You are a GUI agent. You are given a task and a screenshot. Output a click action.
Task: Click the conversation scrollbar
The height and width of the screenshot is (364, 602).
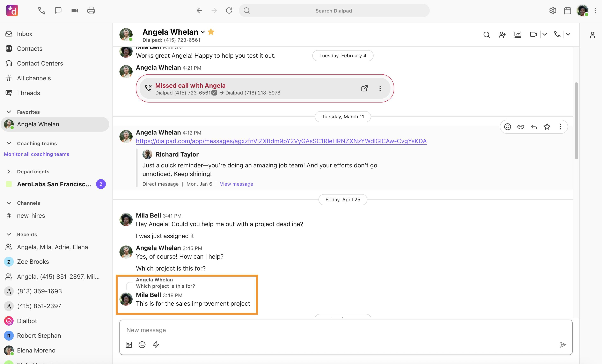(576, 121)
